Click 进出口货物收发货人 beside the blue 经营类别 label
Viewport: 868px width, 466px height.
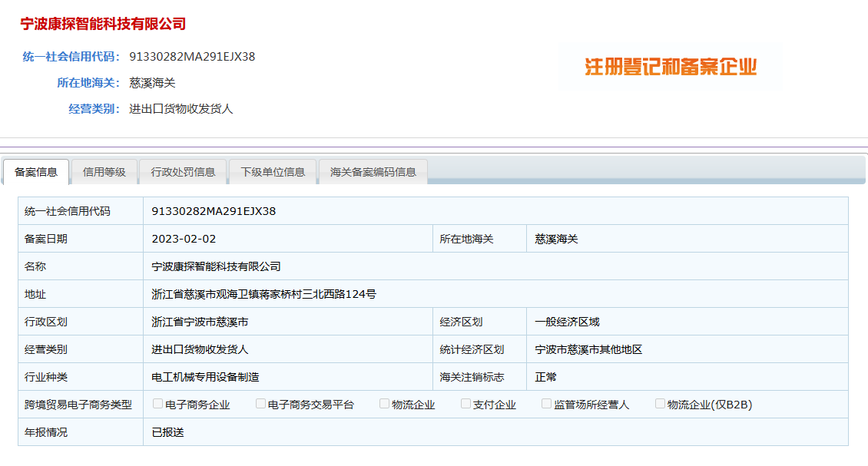pyautogui.click(x=181, y=109)
